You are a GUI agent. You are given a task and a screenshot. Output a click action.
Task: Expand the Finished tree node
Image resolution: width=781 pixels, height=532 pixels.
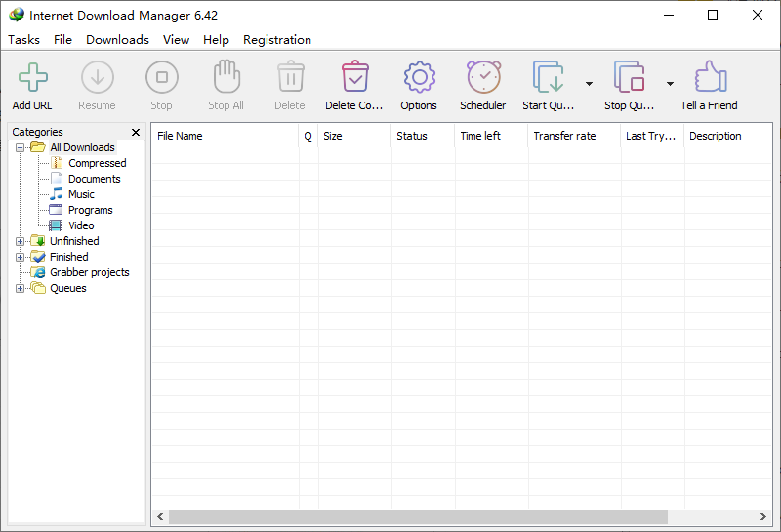pos(20,257)
